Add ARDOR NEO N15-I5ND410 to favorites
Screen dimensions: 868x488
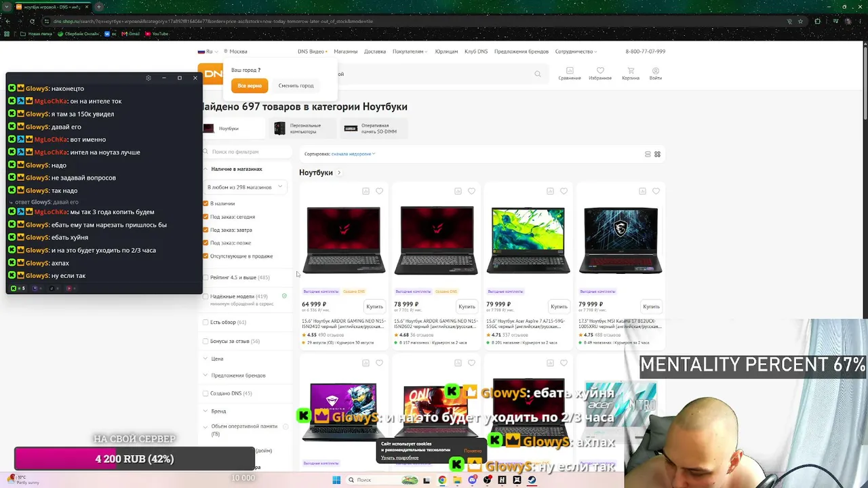point(379,191)
